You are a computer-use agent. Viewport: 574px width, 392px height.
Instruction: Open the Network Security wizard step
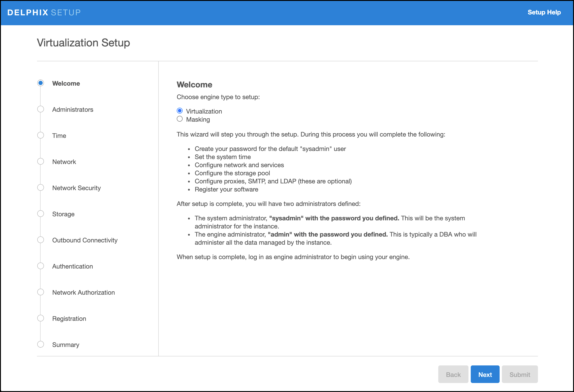[76, 188]
